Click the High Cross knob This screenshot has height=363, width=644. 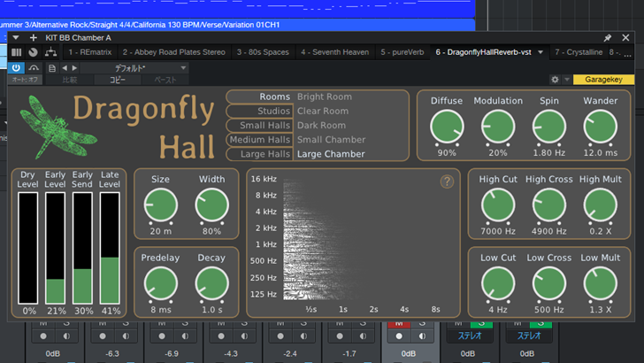(x=549, y=205)
